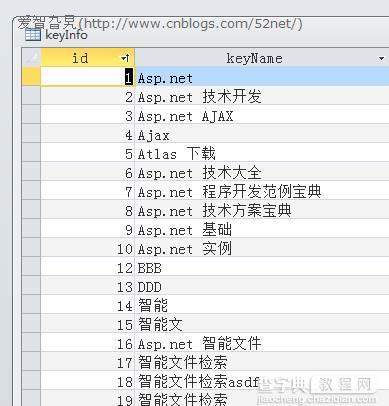Image resolution: width=389 pixels, height=406 pixels.
Task: Select the Asp.net keyName cell in row 1
Action: (x=262, y=77)
